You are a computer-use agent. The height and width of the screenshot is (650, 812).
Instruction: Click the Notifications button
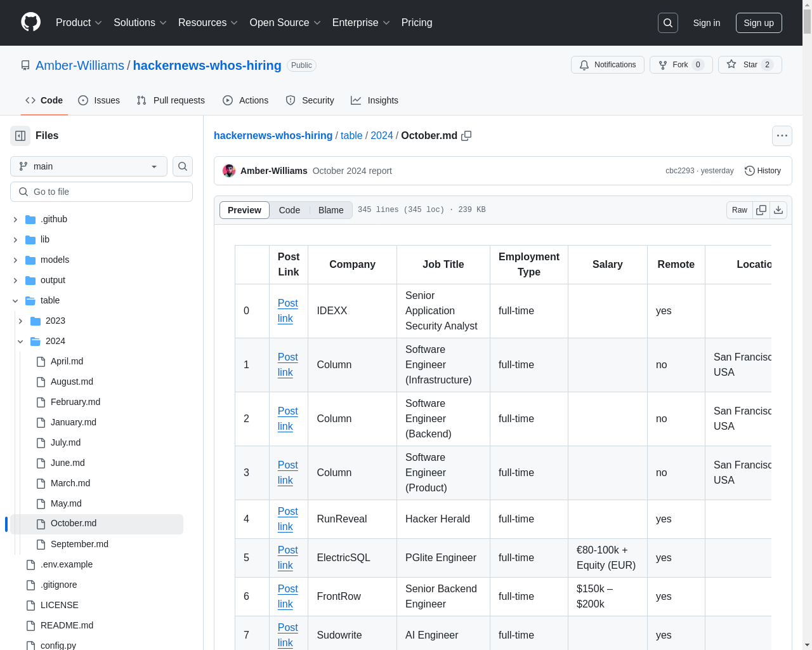point(608,65)
